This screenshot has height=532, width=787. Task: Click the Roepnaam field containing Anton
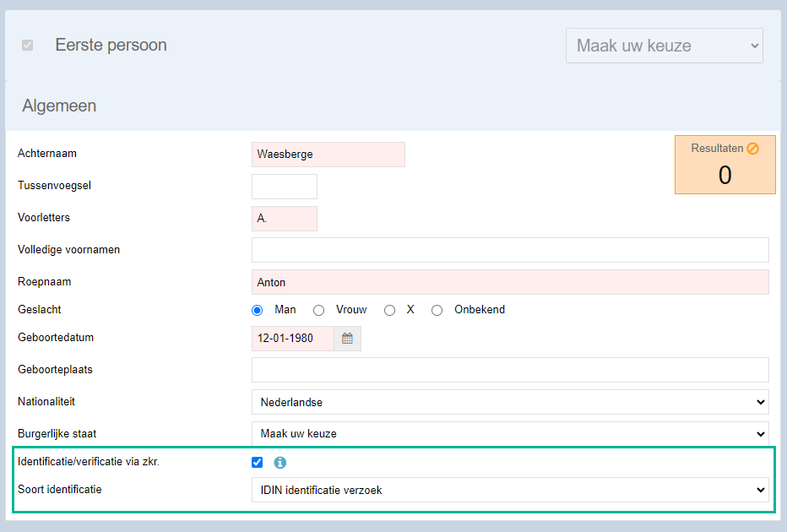(510, 282)
